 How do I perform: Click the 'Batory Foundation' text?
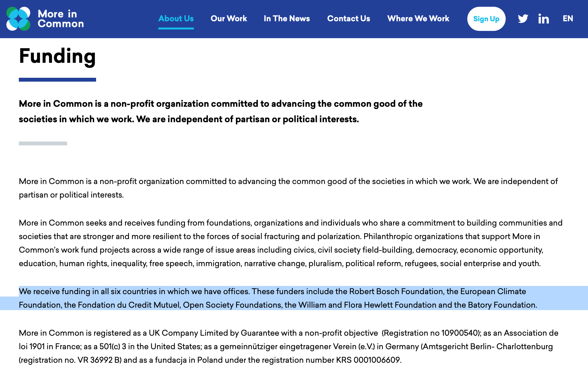501,305
